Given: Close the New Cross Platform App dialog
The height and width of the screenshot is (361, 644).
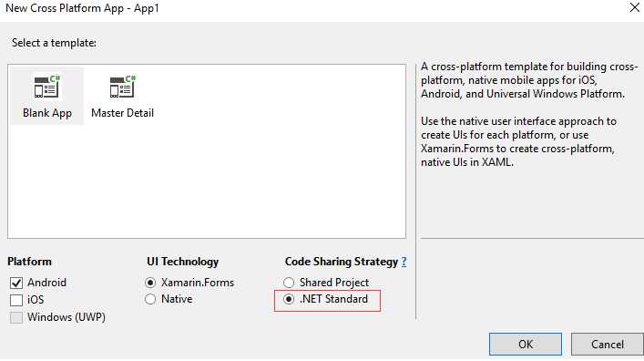Looking at the screenshot, I should pos(635,8).
